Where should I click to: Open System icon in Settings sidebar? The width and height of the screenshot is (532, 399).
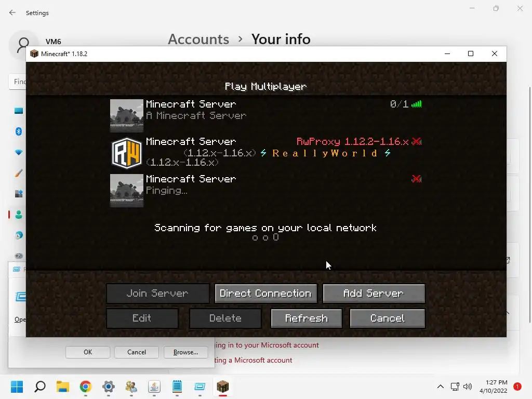(19, 111)
